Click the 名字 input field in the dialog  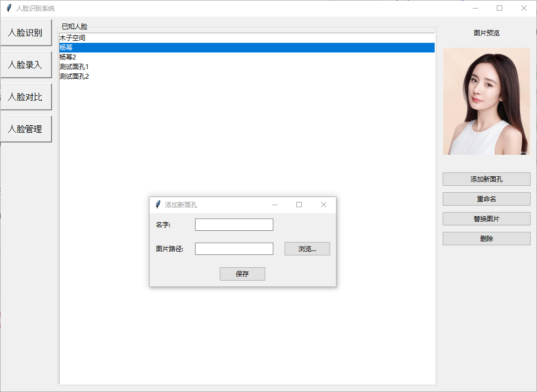234,224
